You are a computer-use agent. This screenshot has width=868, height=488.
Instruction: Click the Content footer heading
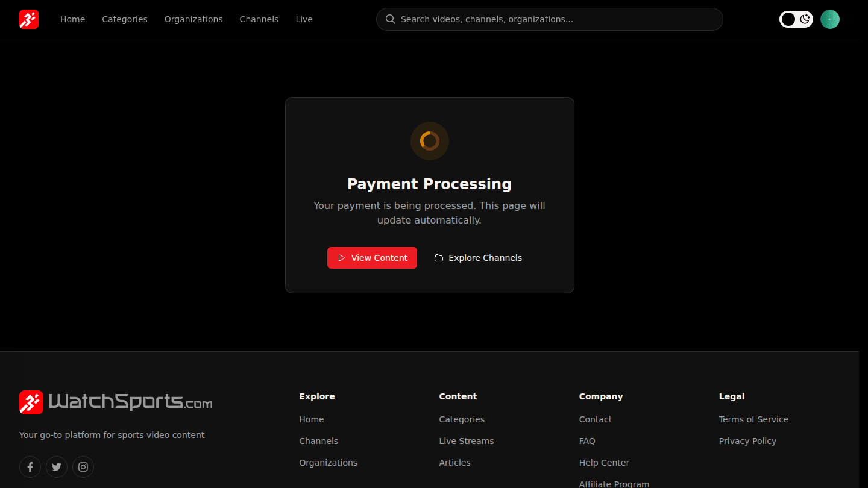tap(458, 396)
